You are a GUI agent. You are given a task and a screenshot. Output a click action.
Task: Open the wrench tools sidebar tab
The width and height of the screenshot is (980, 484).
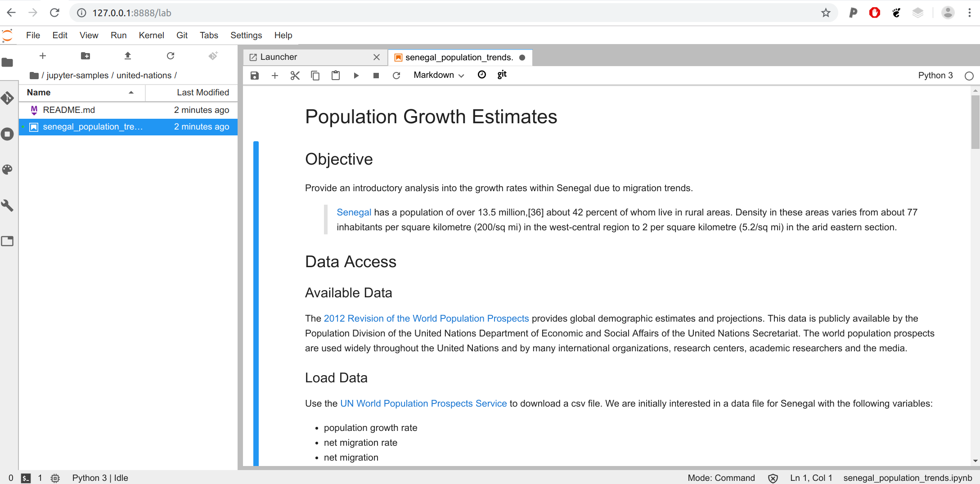pyautogui.click(x=8, y=206)
